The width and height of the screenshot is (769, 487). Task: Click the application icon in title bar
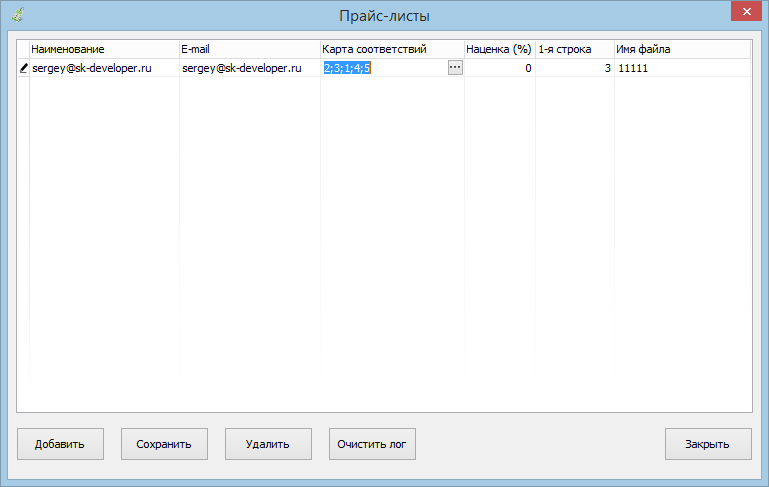[x=18, y=15]
